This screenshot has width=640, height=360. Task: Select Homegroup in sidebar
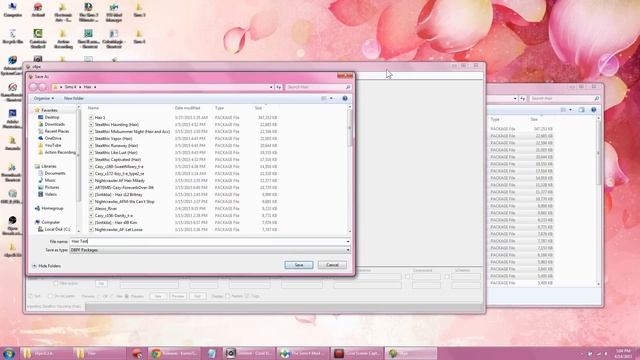(49, 208)
